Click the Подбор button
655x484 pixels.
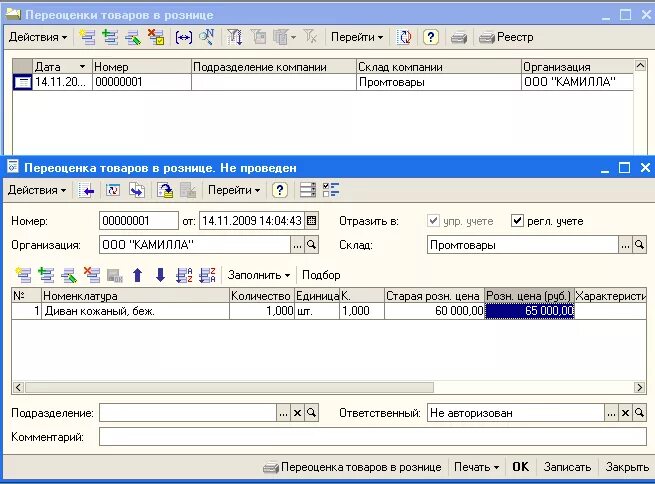[321, 275]
